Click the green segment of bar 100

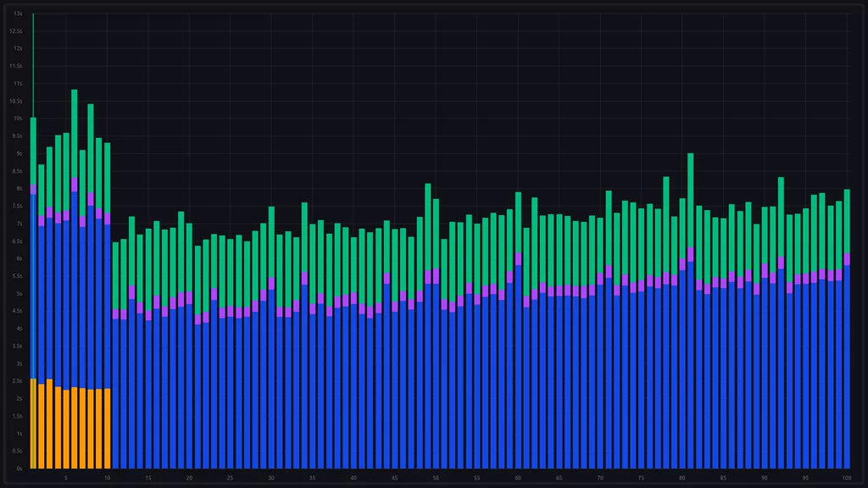[847, 220]
